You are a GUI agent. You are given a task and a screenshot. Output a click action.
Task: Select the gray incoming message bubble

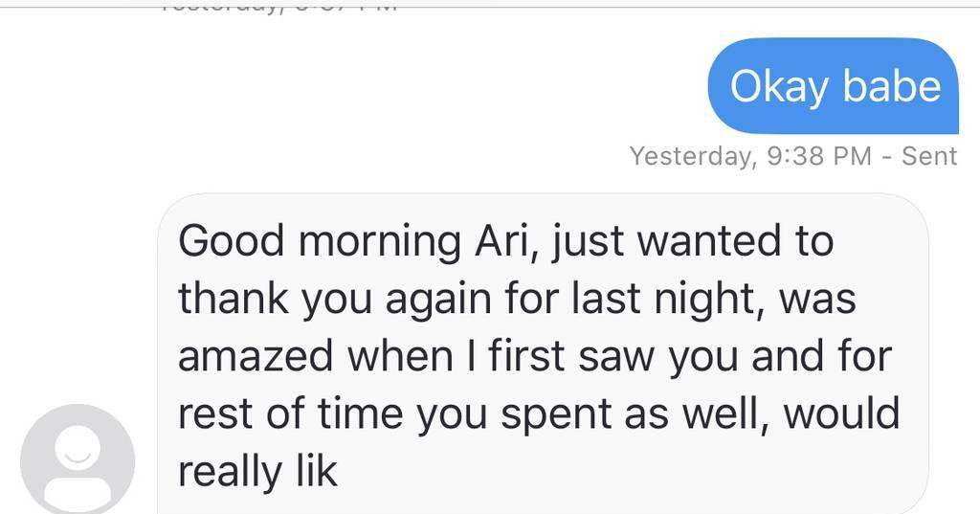(x=543, y=354)
